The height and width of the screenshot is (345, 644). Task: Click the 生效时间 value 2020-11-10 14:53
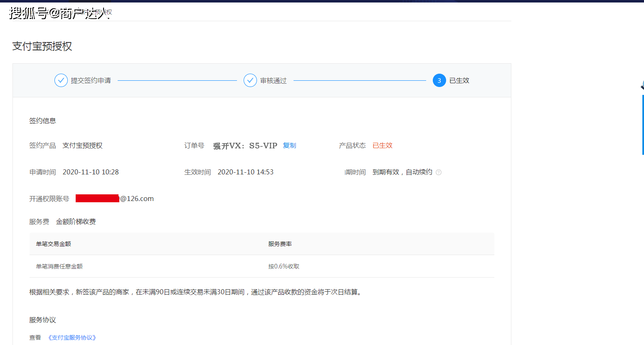pyautogui.click(x=246, y=172)
